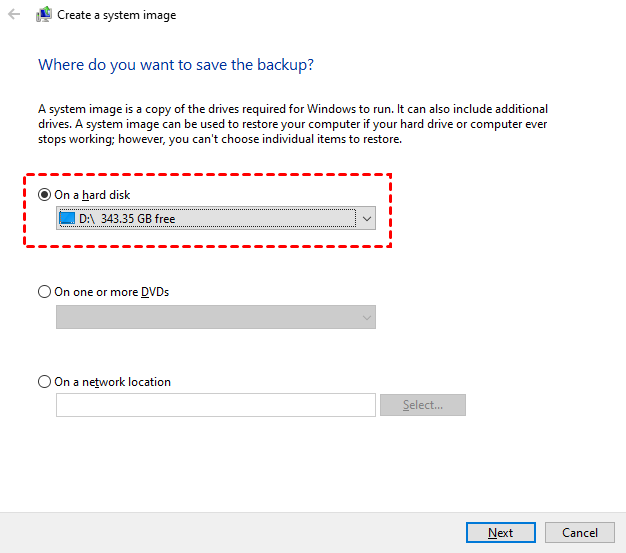Click the Next button

tap(500, 533)
